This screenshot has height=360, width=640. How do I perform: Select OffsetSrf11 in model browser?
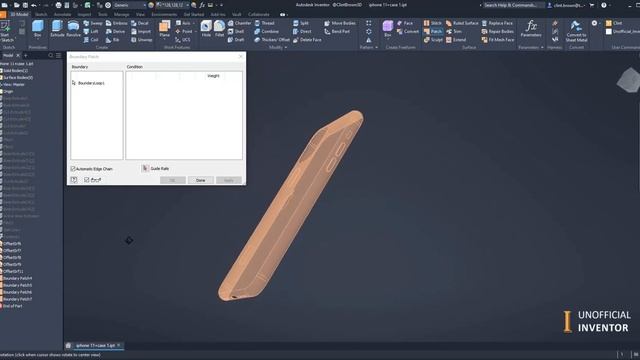pos(13,271)
